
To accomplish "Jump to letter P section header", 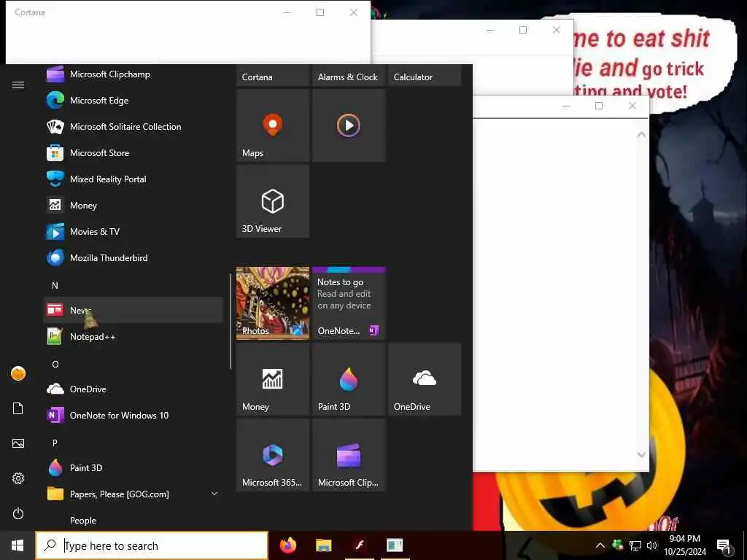I will click(x=55, y=443).
